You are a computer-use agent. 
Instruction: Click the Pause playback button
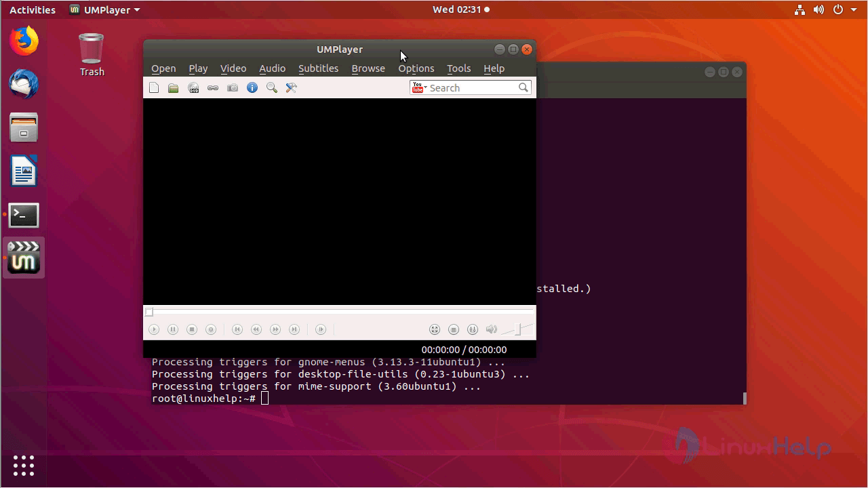pos(173,329)
